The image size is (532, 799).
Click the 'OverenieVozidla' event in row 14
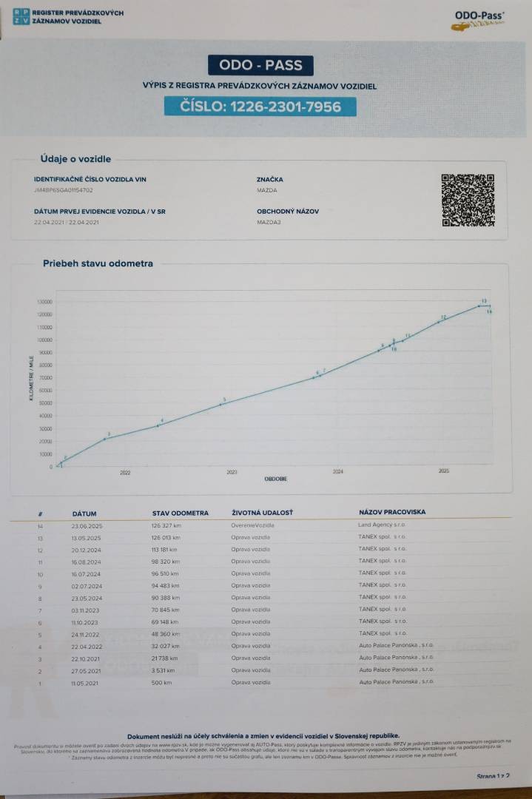[x=253, y=525]
